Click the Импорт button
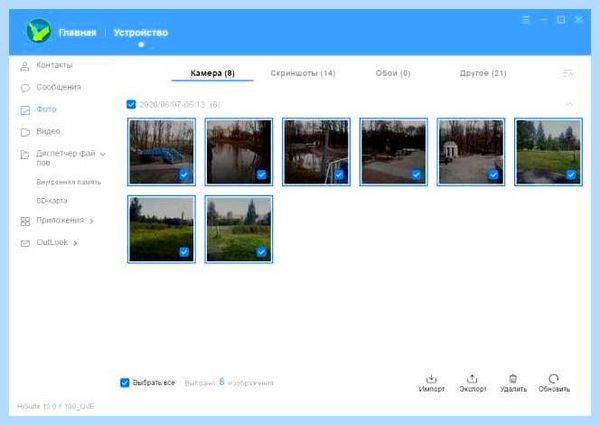600x425 pixels. click(432, 383)
